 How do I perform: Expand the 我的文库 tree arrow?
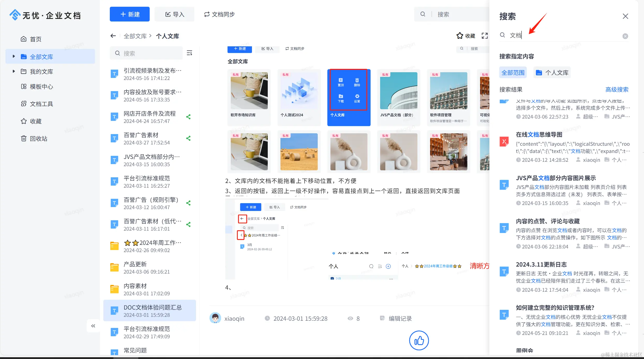click(14, 71)
